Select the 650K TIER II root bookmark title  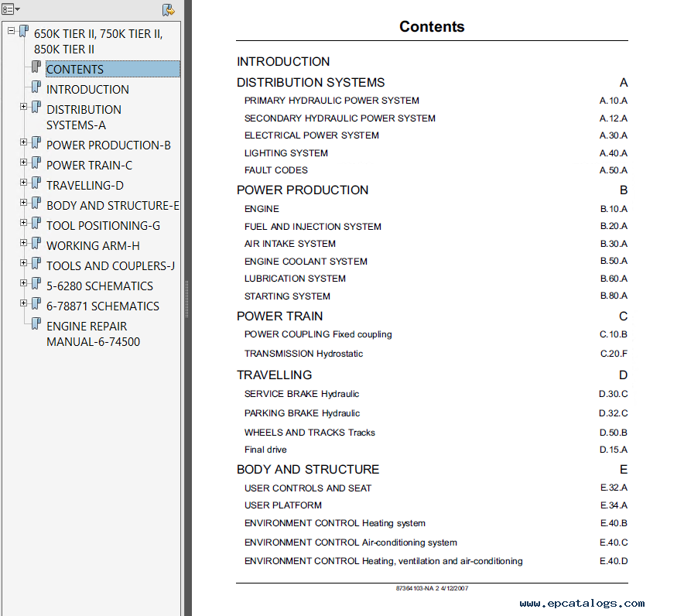click(x=98, y=42)
